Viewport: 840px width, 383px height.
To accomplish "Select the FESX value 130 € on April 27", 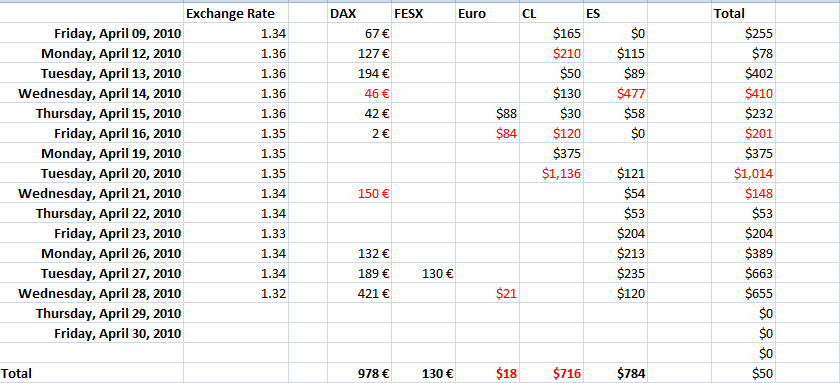I will tap(423, 274).
